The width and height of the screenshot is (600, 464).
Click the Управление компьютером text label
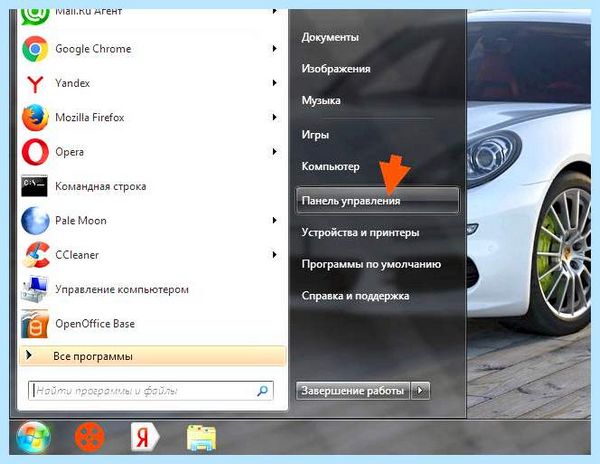point(122,290)
